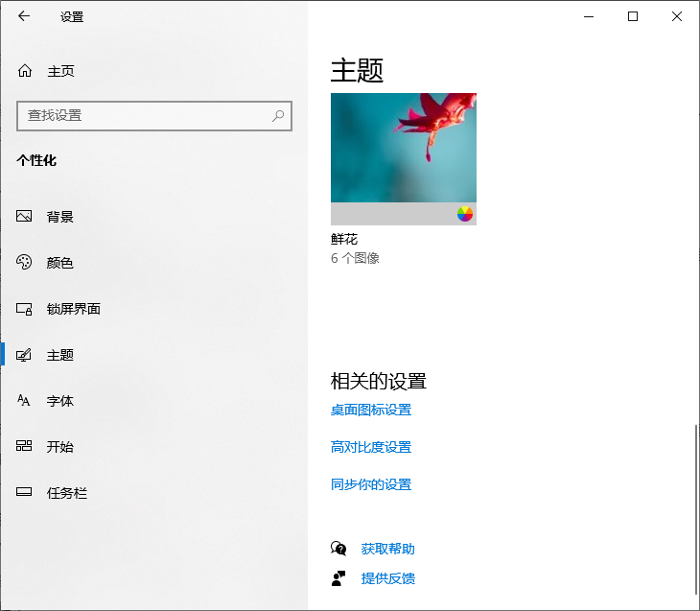
Task: Maximize the 设置 window
Action: pos(633,16)
